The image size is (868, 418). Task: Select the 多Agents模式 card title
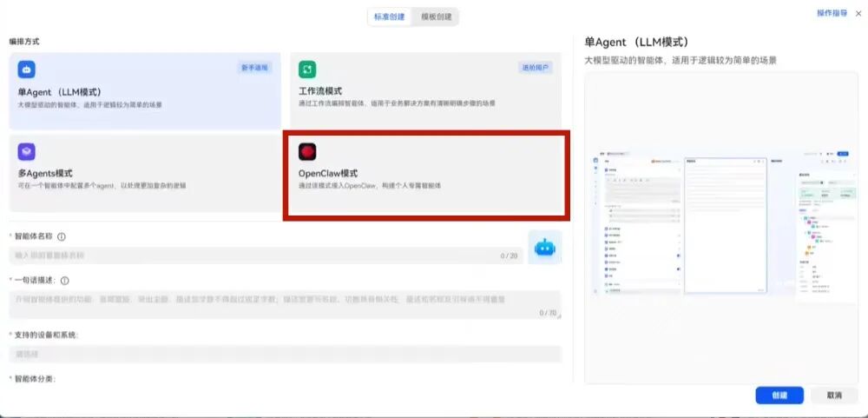tap(45, 174)
